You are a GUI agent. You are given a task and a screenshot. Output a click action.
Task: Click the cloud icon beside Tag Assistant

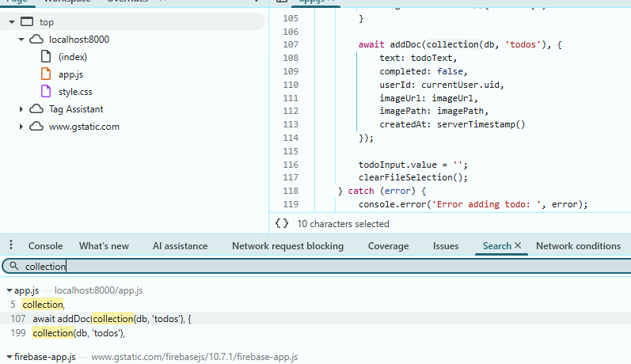pos(36,109)
